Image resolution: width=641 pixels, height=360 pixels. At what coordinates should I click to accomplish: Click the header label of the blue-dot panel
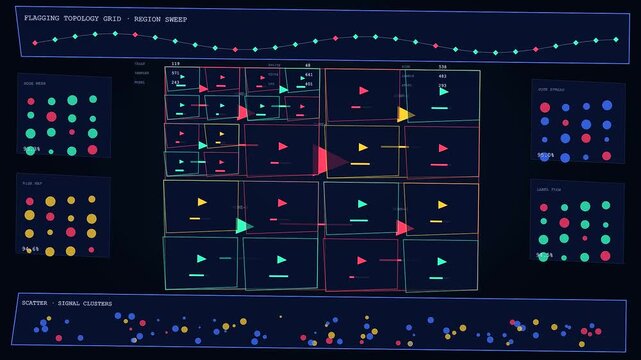(551, 89)
